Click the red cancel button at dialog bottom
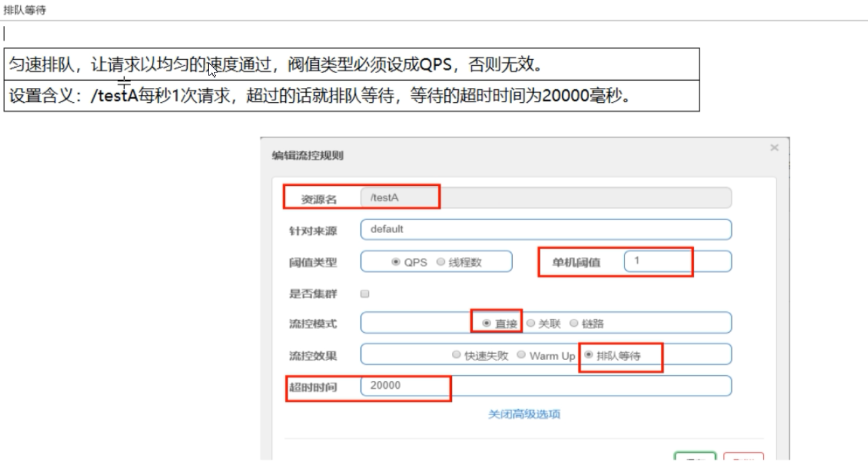Image resolution: width=868 pixels, height=462 pixels. point(744,458)
